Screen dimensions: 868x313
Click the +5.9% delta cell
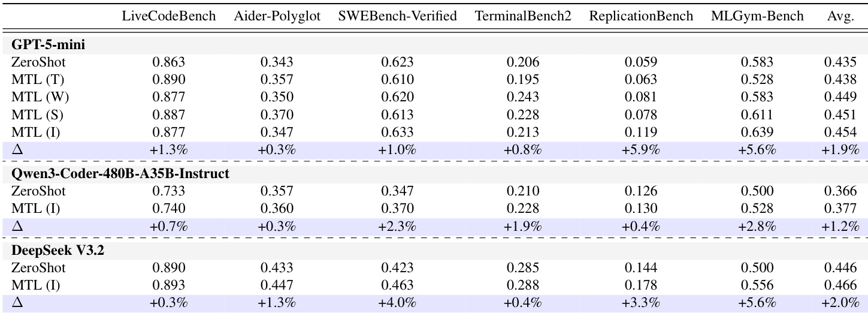[640, 149]
